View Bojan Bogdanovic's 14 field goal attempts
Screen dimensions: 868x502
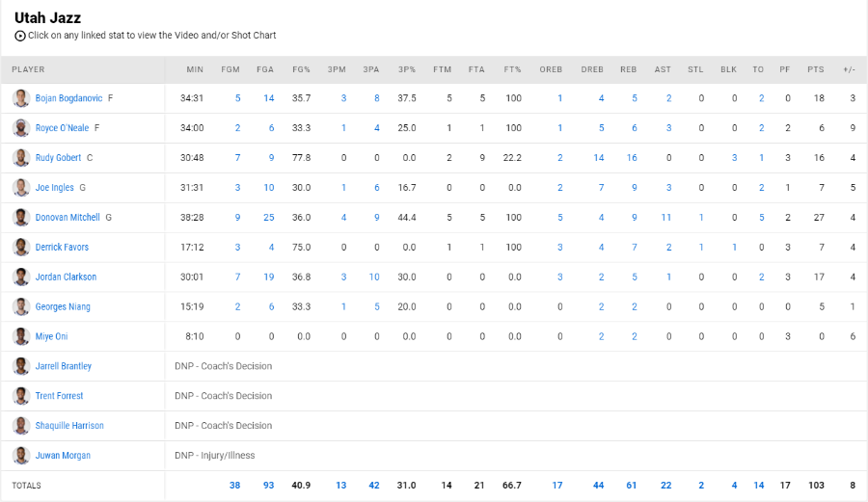(268, 98)
